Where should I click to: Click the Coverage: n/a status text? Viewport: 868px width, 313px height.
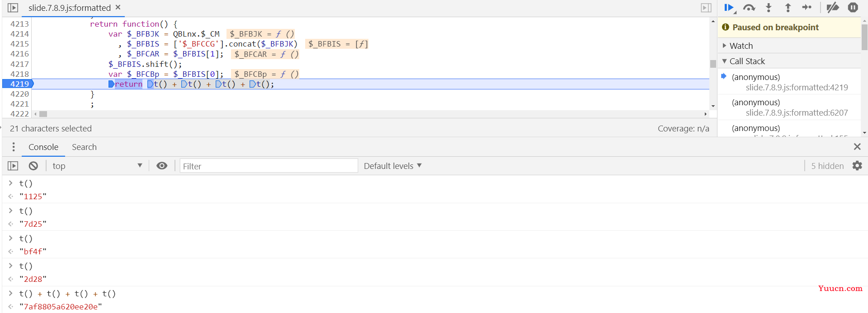pyautogui.click(x=683, y=128)
